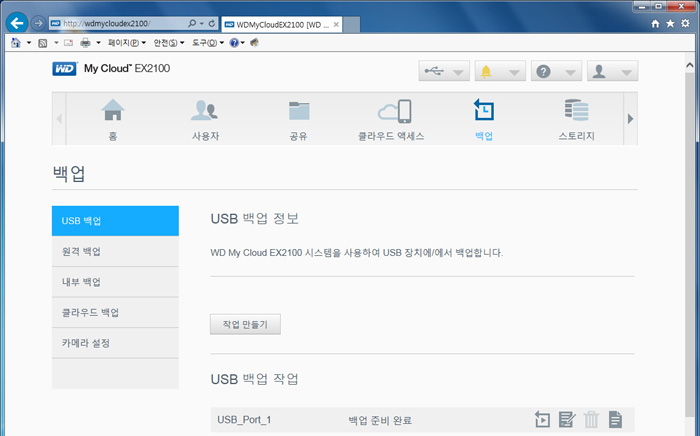Expand the help question mark dropdown
Image resolution: width=700 pixels, height=436 pixels.
pyautogui.click(x=557, y=72)
